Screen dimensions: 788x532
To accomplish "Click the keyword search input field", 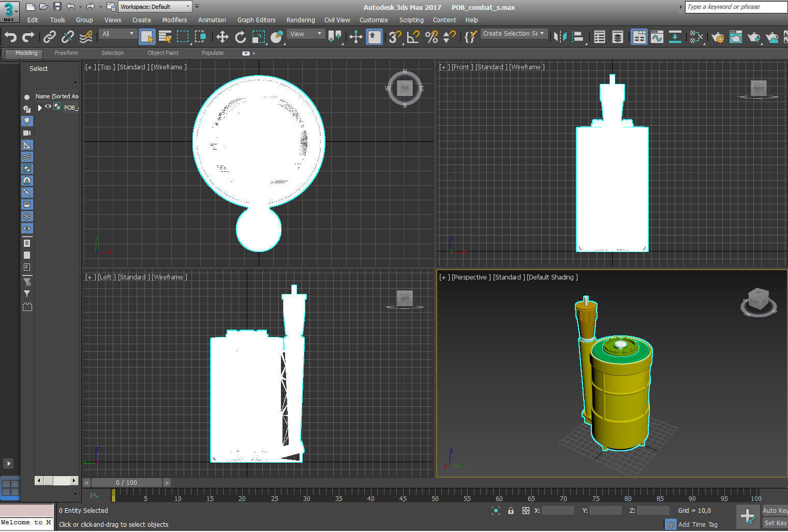I will pyautogui.click(x=736, y=7).
